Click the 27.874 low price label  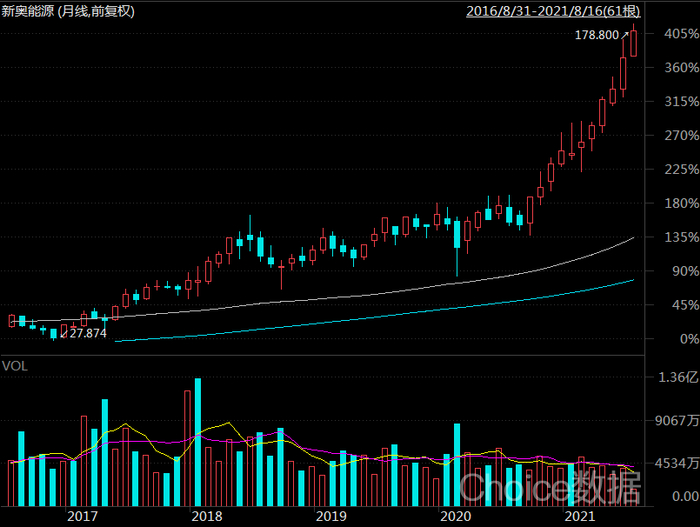tap(88, 333)
